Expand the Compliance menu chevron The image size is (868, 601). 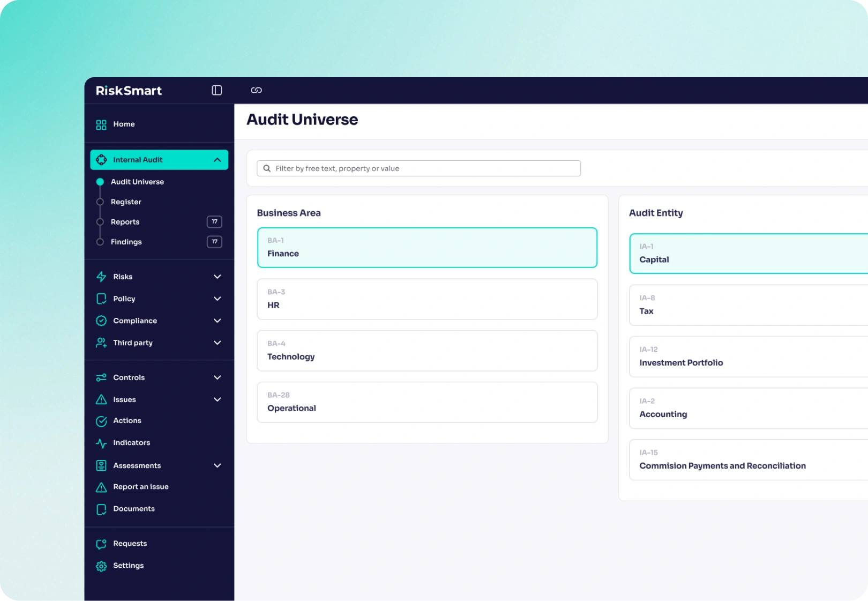coord(217,321)
